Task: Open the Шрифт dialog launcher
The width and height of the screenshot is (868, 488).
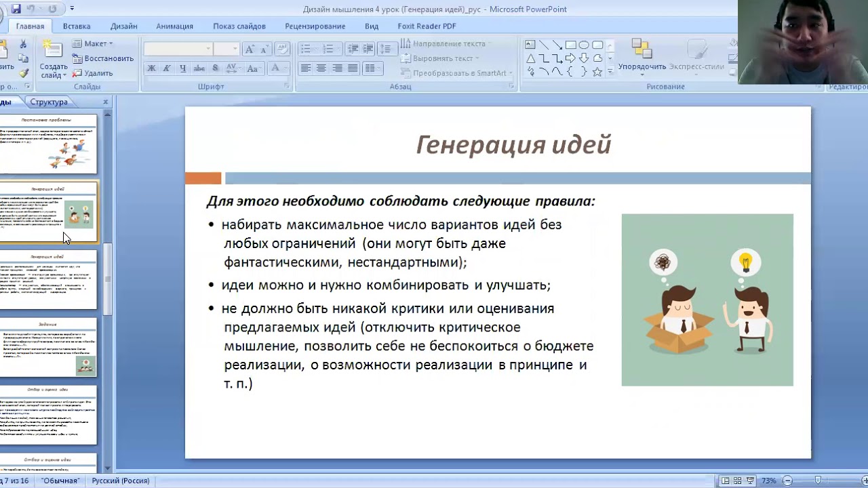Action: coord(288,87)
